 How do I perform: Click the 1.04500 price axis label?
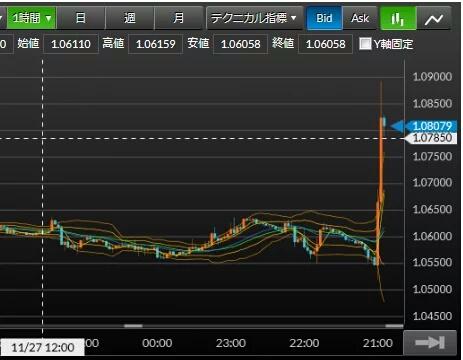point(432,316)
